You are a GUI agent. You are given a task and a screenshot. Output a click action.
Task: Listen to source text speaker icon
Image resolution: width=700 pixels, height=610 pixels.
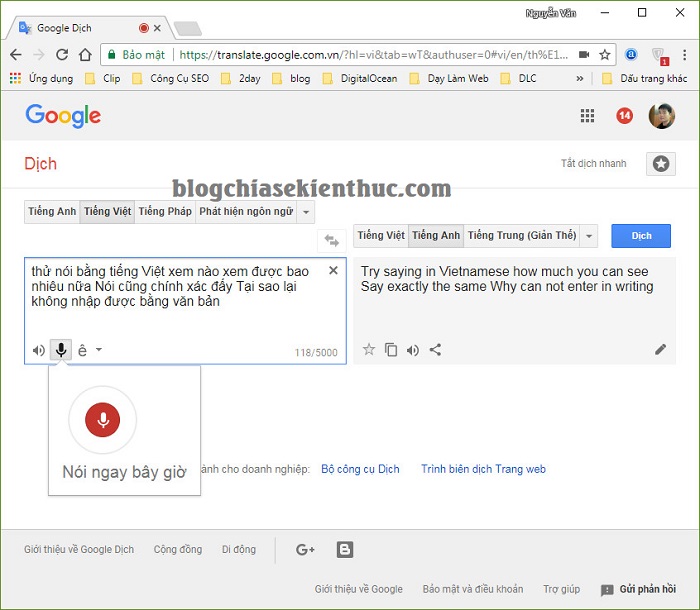[x=39, y=351]
